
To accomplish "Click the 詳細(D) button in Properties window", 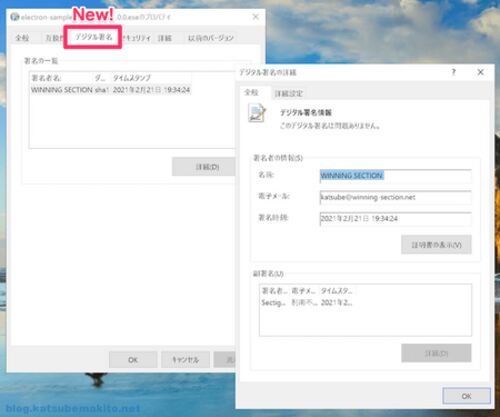I will click(x=204, y=167).
